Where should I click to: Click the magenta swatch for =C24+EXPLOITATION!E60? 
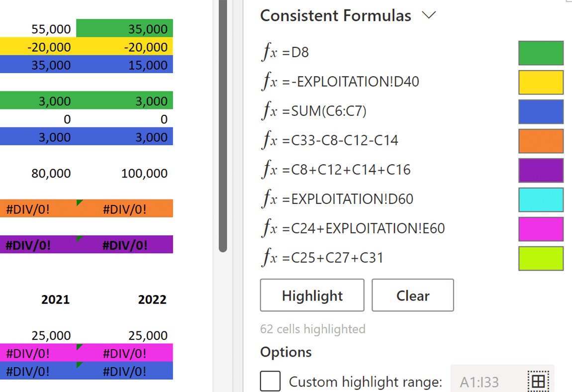click(541, 229)
